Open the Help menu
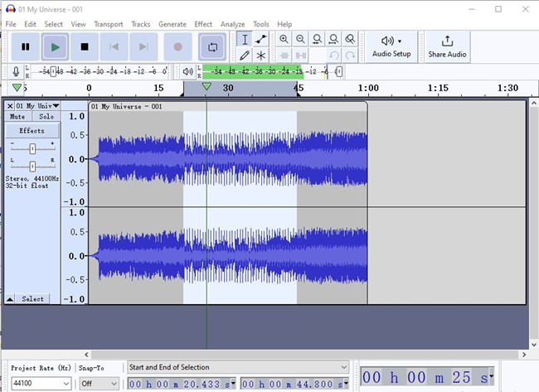The image size is (539, 392). point(284,24)
